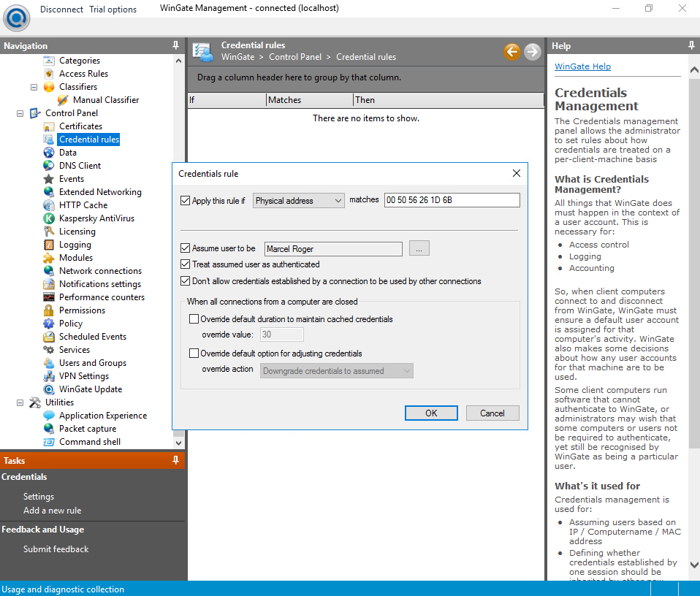This screenshot has width=700, height=596.
Task: Click the Disconnect menu item
Action: 61,9
